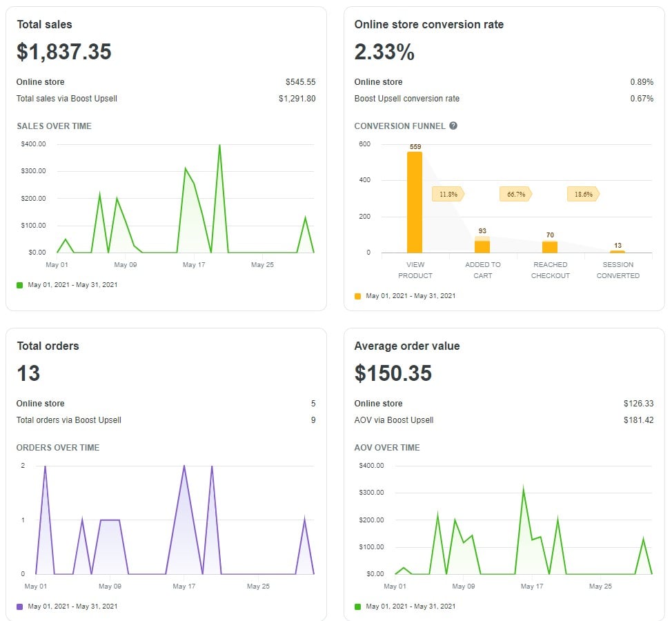Click the green legend swatch in Total sales card

(20, 285)
